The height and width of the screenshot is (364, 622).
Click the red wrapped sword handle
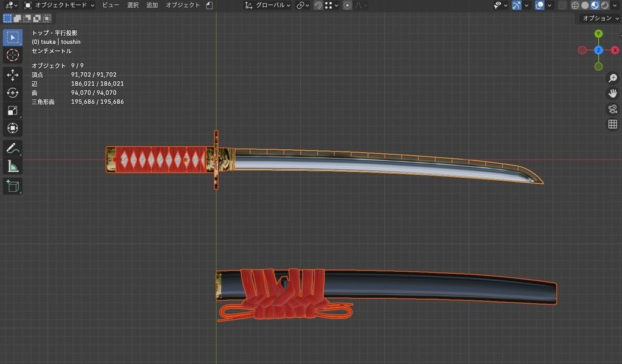point(160,160)
